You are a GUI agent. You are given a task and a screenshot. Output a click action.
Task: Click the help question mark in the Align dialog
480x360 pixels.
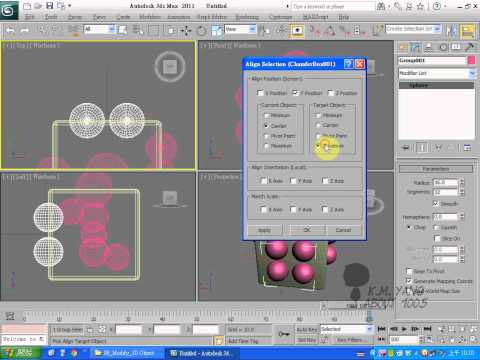point(348,64)
